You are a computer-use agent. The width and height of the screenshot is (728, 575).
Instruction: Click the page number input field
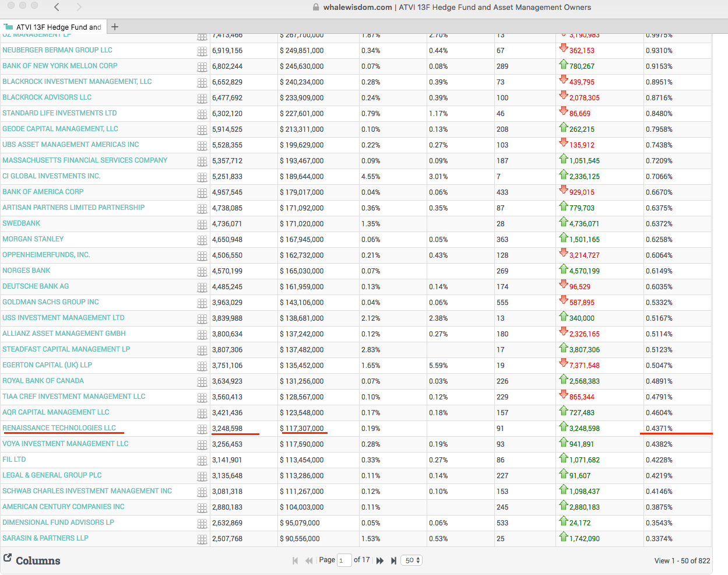point(344,560)
